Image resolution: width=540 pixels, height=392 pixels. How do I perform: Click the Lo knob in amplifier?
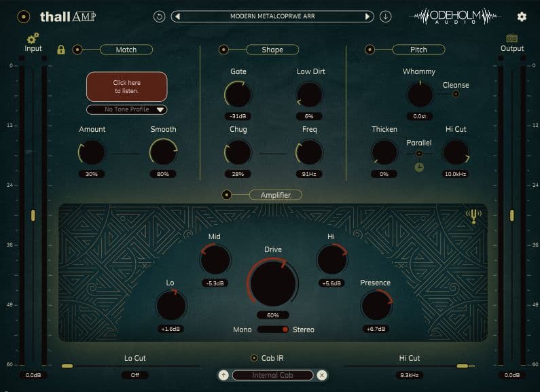170,305
